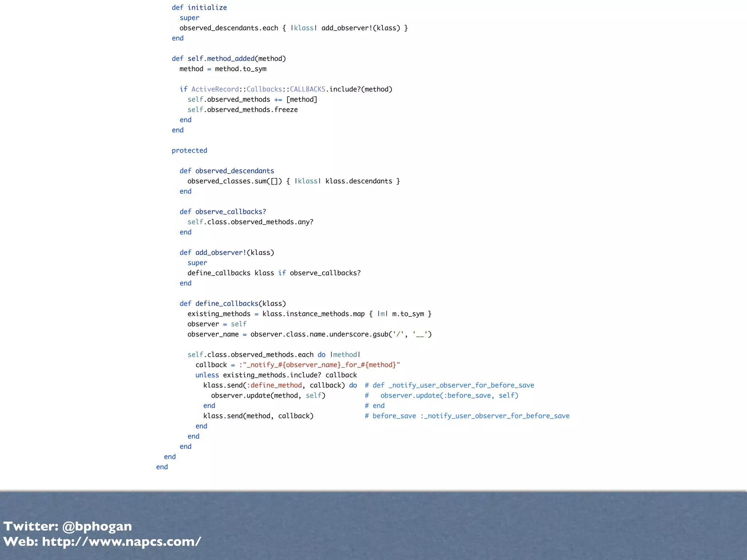Click 'observed_classes.sum([])' line
This screenshot has width=747, height=560.
[x=294, y=181]
